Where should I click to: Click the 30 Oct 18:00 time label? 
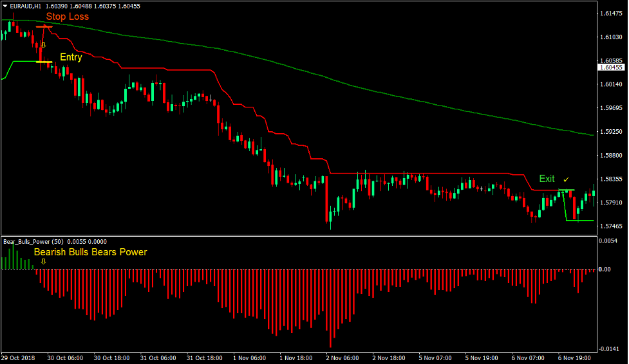111,358
